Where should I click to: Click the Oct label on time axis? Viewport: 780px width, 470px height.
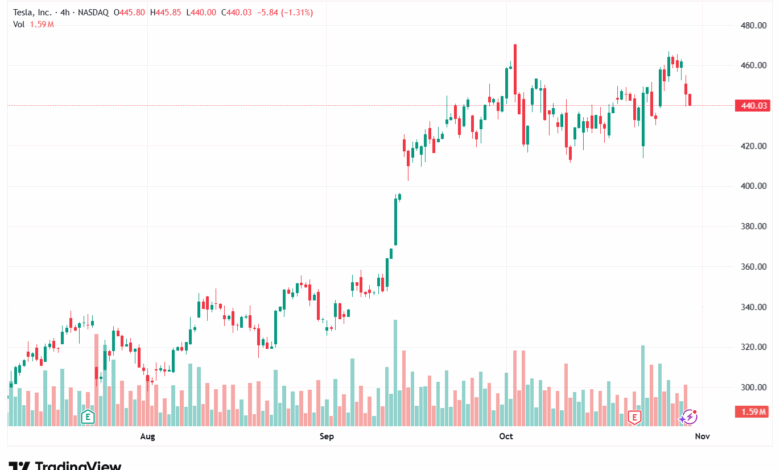(506, 437)
